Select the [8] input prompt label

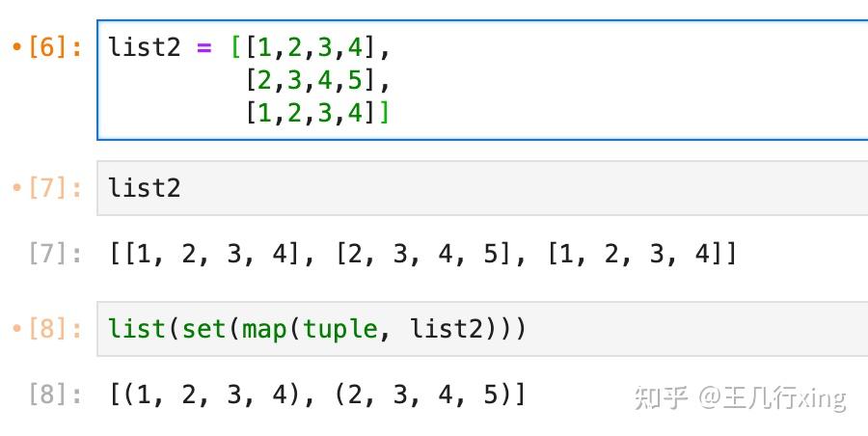pos(55,329)
